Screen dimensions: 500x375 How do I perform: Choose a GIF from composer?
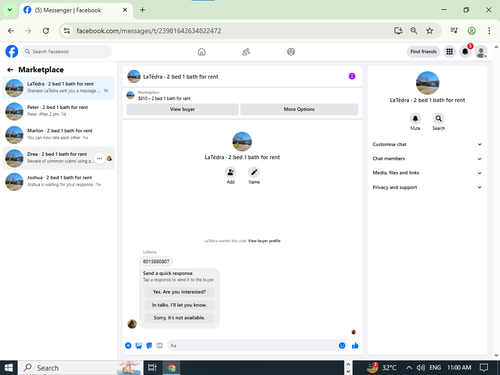(x=159, y=346)
